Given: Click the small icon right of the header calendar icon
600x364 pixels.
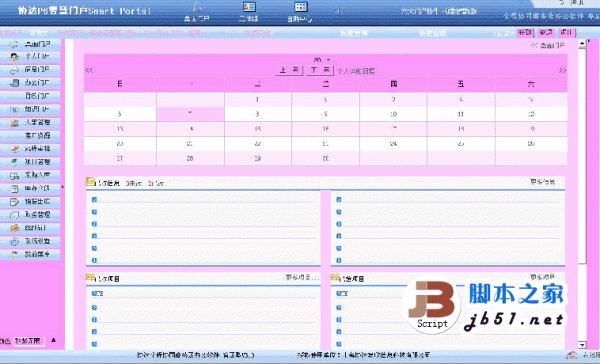Looking at the screenshot, I should pos(338,11).
